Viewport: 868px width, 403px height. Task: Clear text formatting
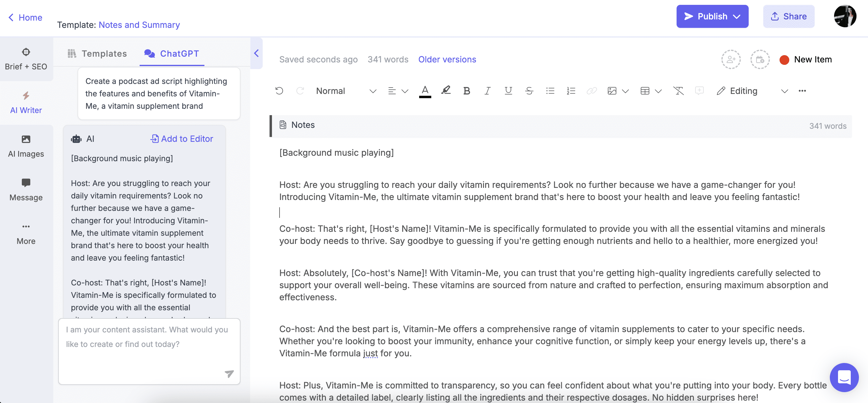coord(678,91)
